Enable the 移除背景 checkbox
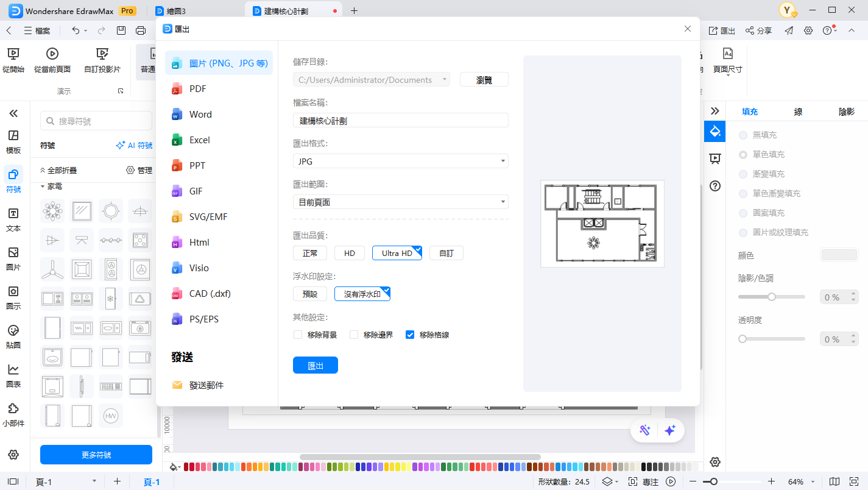Screen dimensions: 868x490 pos(298,334)
